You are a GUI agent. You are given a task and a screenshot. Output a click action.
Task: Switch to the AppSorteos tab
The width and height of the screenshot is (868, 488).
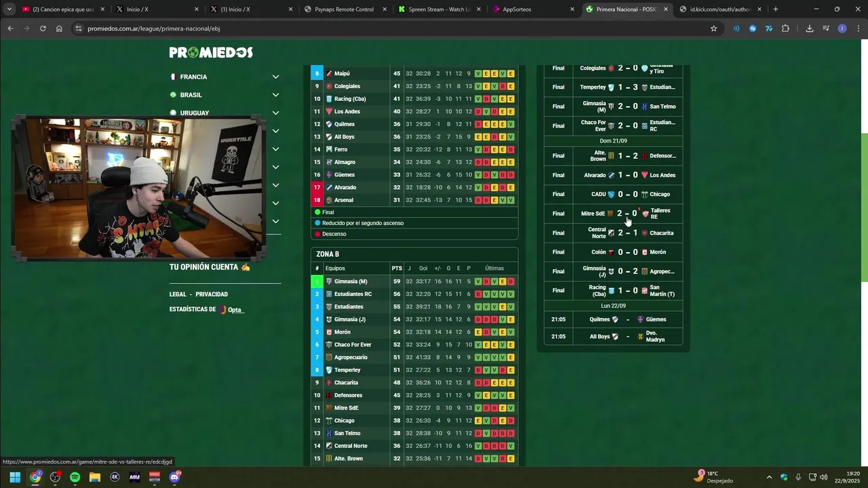pyautogui.click(x=532, y=9)
